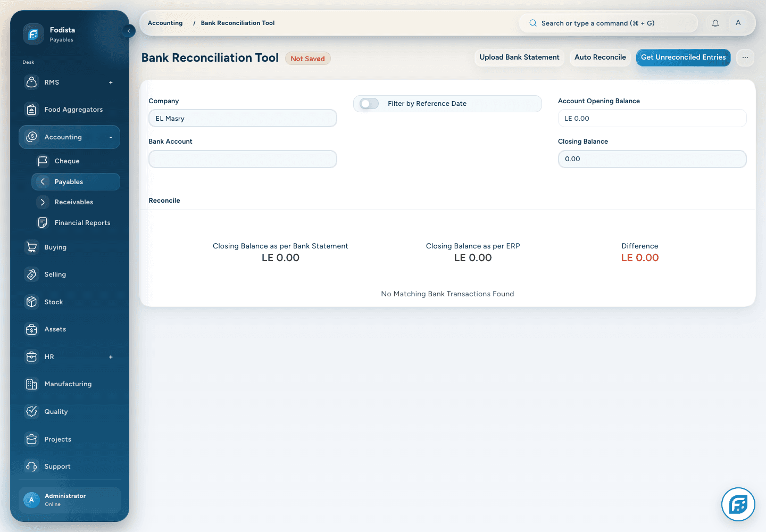Click the Reconcile section heading
The width and height of the screenshot is (766, 532).
[x=164, y=201]
